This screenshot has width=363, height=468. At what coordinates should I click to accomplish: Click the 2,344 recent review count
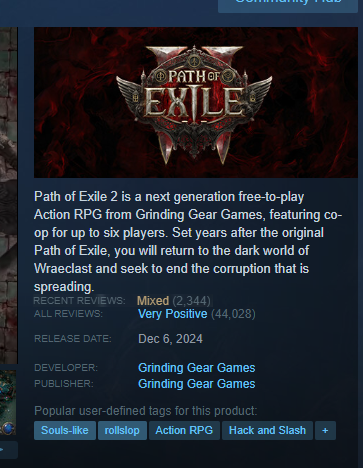[x=192, y=301]
